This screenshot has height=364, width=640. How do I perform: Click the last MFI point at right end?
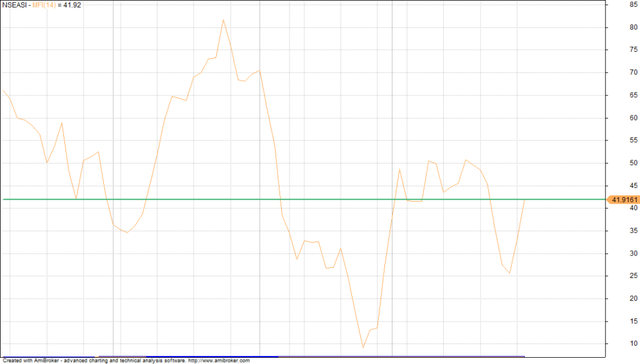[x=524, y=199]
